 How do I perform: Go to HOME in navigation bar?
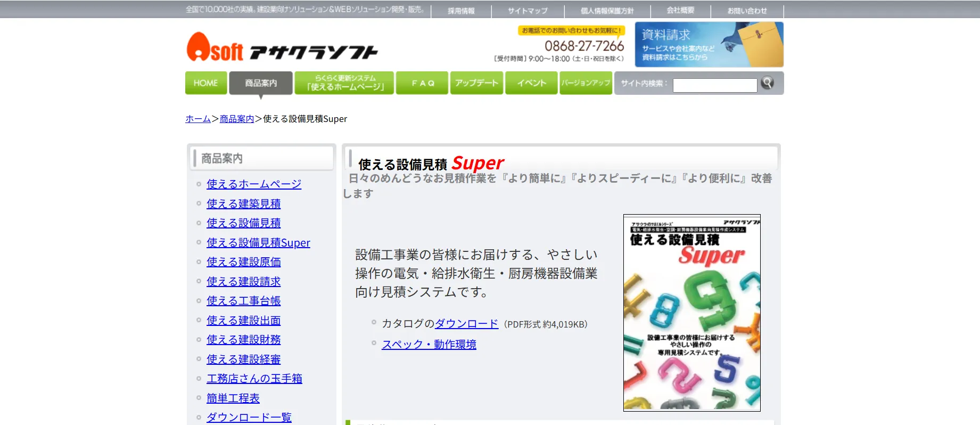206,83
